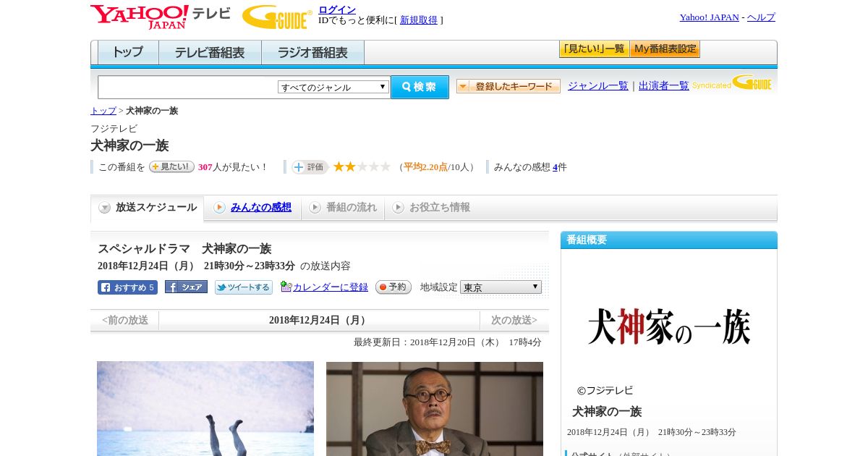Viewport: 868px width, 456px height.
Task: Switch to the みんなの感想 tab
Action: [x=252, y=208]
